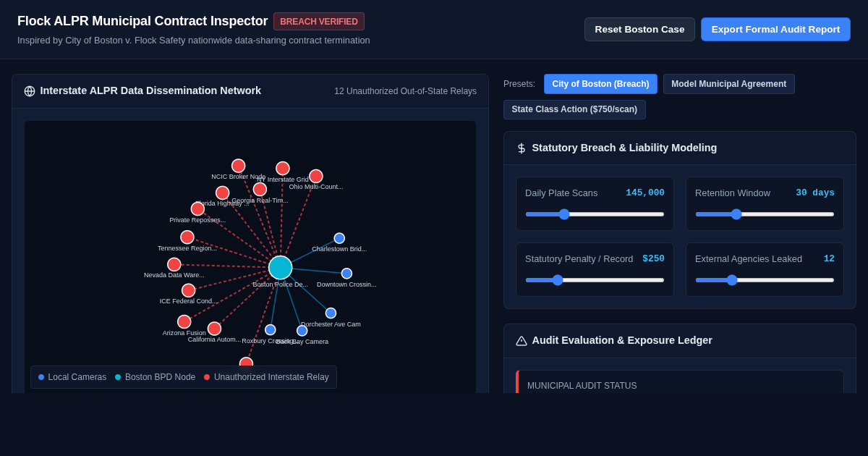Click the dollar icon beside Statutory Breach heading
Viewport: 868px width, 456px height.
pyautogui.click(x=522, y=148)
